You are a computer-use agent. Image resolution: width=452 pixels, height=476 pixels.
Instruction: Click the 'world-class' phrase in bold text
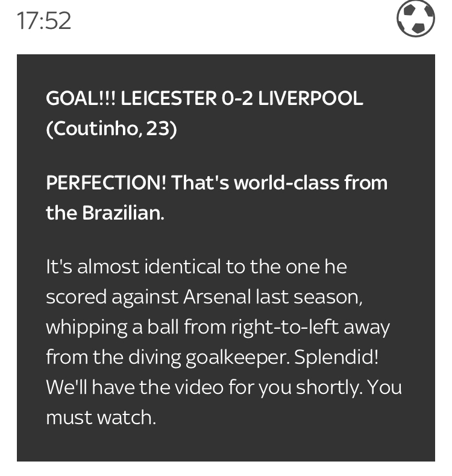point(286,183)
